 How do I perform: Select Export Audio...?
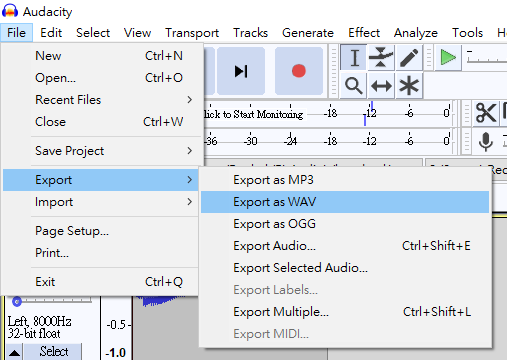point(345,246)
